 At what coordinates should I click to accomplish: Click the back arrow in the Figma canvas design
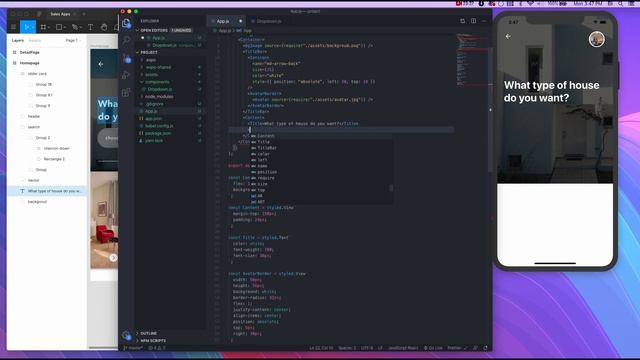point(100,64)
